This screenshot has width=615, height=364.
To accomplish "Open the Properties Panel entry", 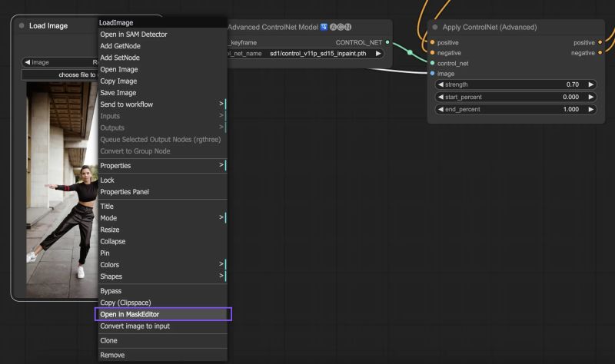I will (x=162, y=192).
